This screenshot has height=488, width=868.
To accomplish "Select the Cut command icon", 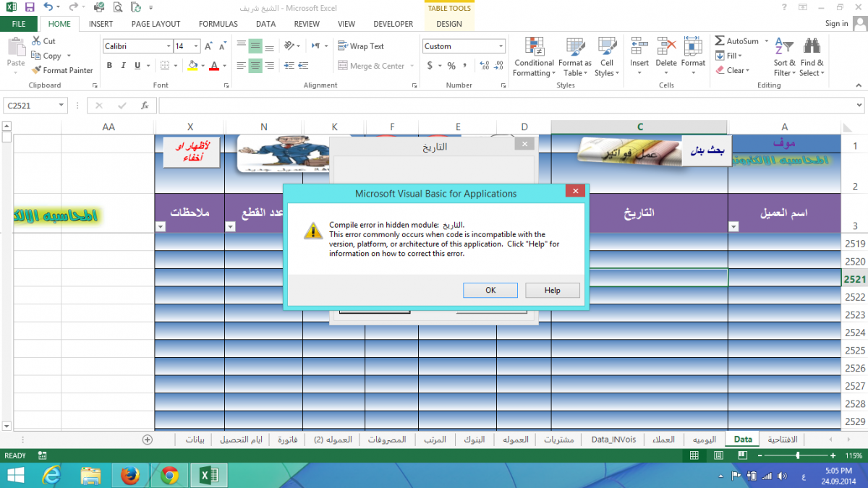I will pos(36,41).
